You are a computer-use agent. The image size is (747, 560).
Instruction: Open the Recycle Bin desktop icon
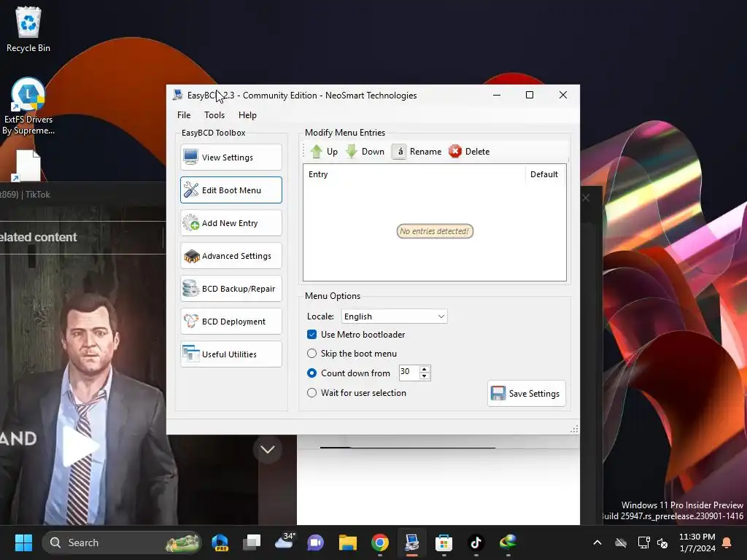pyautogui.click(x=28, y=29)
